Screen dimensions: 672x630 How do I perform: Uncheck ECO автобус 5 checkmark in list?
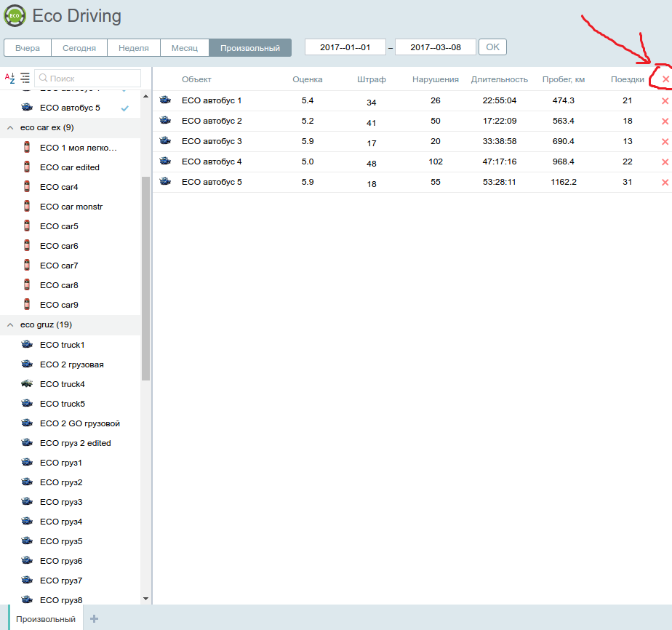pyautogui.click(x=125, y=108)
